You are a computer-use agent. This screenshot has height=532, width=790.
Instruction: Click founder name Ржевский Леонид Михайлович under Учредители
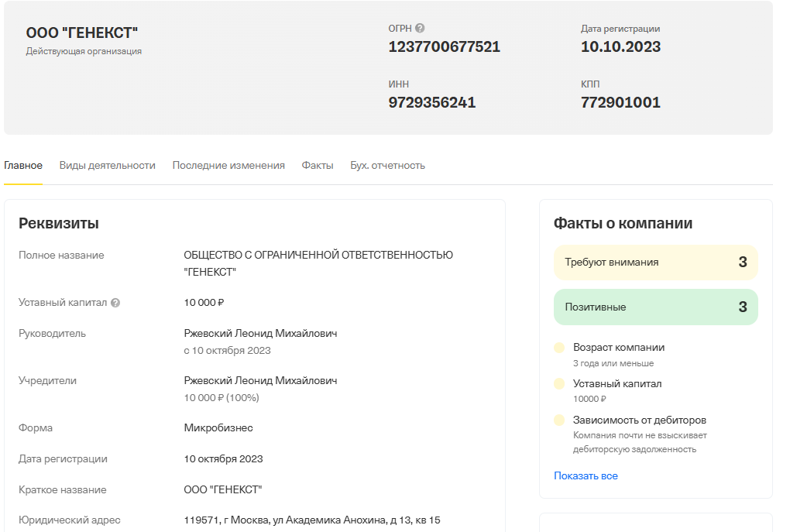260,381
